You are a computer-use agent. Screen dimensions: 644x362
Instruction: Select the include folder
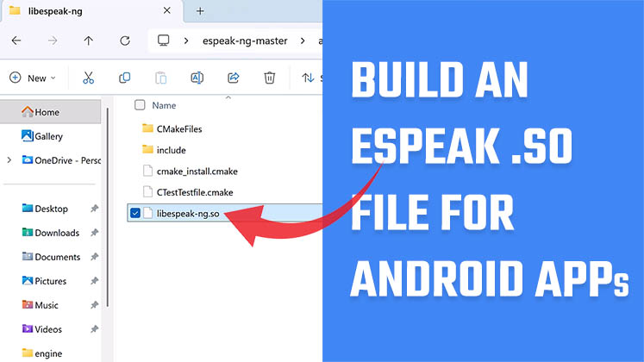(171, 150)
